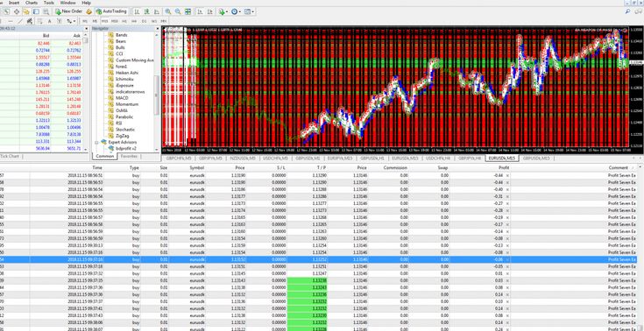Switch to line chart mode
This screenshot has height=331, width=644.
point(157,11)
